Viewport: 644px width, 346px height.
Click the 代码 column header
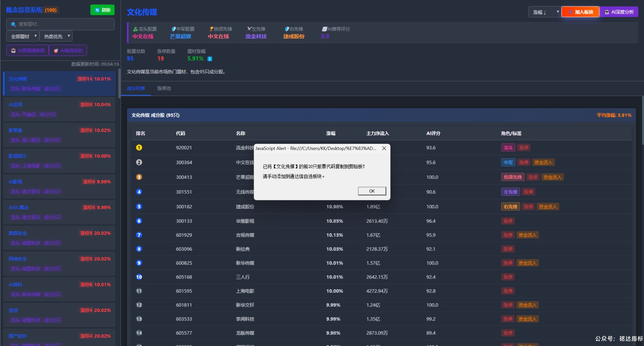[x=180, y=133]
